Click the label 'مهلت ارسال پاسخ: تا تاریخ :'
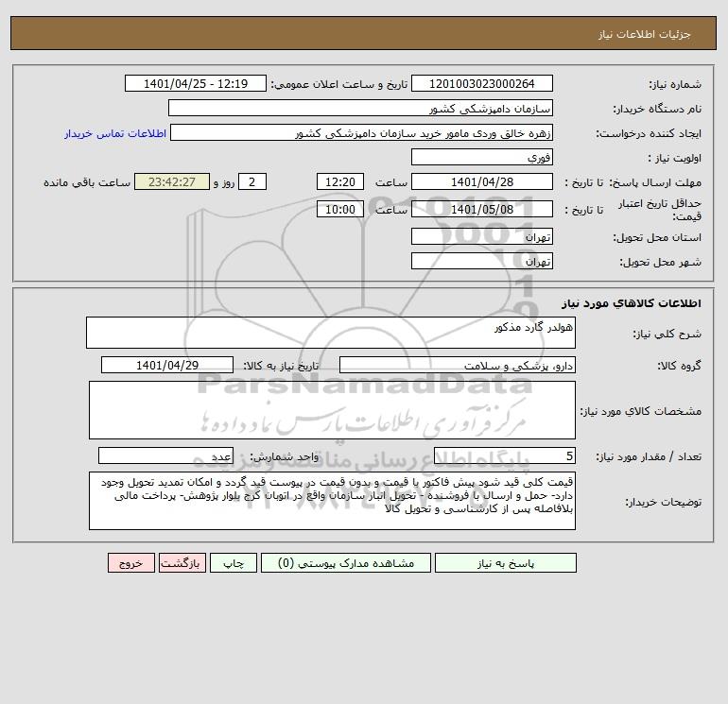 point(633,182)
